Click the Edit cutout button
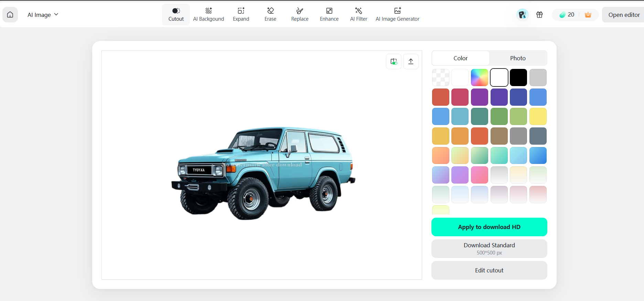The height and width of the screenshot is (301, 644). tap(489, 270)
